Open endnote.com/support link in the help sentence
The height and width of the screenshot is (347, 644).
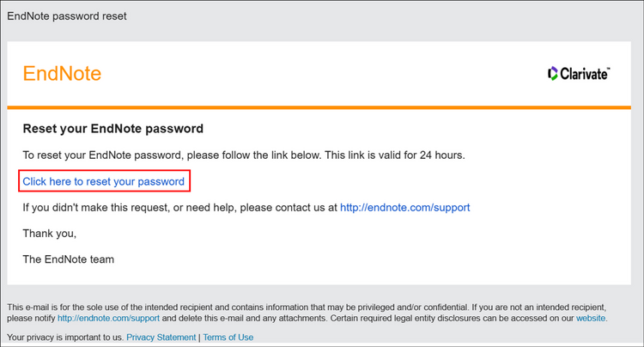point(404,207)
